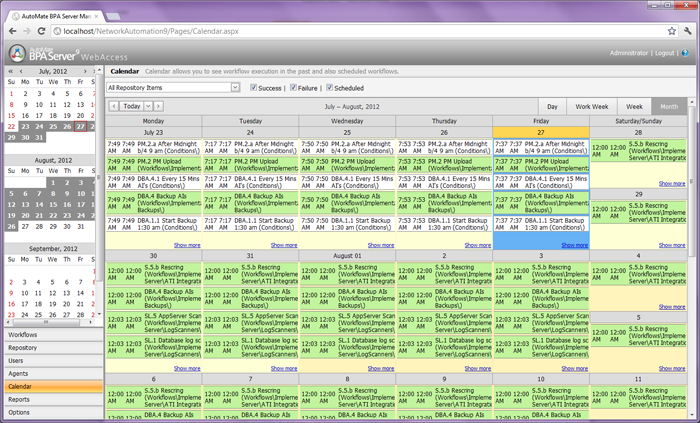Open the Agents section
The width and height of the screenshot is (700, 423).
[54, 373]
